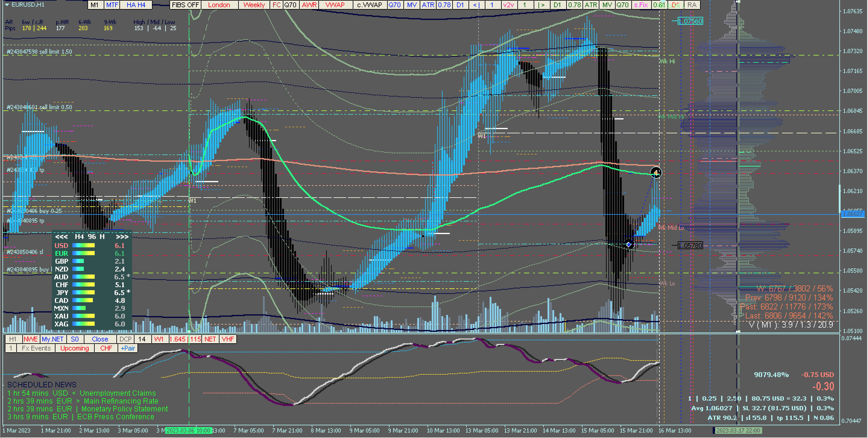This screenshot has width=868, height=438.
Task: Click the '< |' step-back button
Action: pyautogui.click(x=476, y=5)
